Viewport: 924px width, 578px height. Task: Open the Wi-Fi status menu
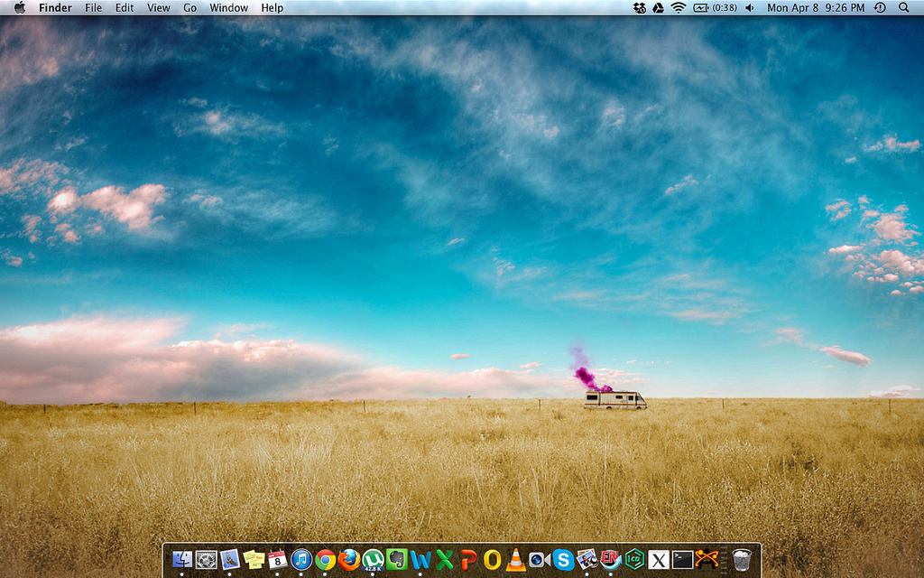point(679,7)
